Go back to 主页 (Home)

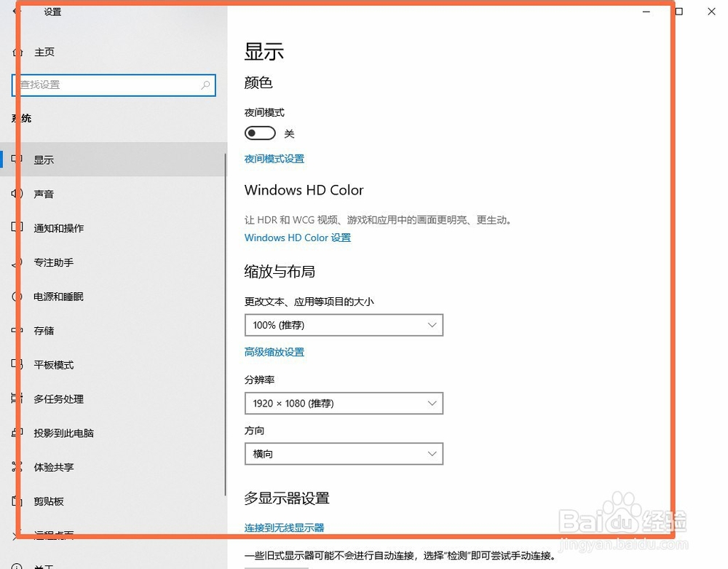44,52
